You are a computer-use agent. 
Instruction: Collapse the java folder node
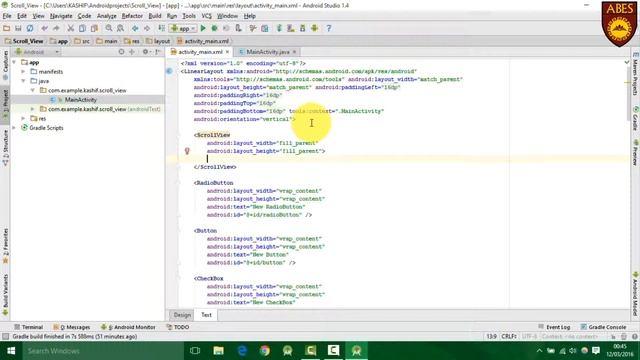(23, 81)
